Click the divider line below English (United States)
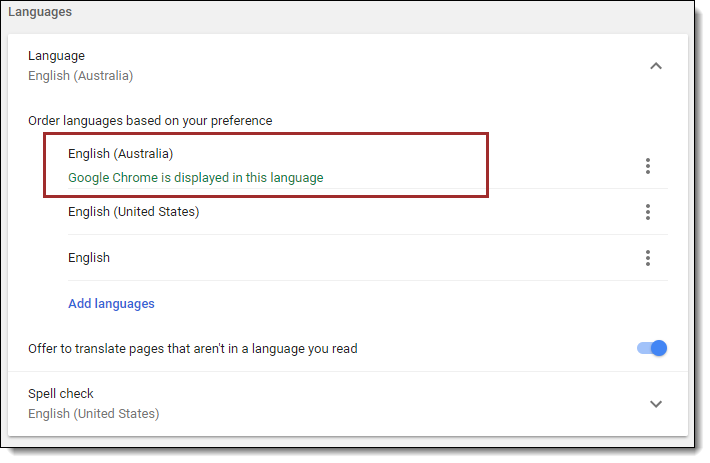Image resolution: width=710 pixels, height=463 pixels. pyautogui.click(x=360, y=235)
